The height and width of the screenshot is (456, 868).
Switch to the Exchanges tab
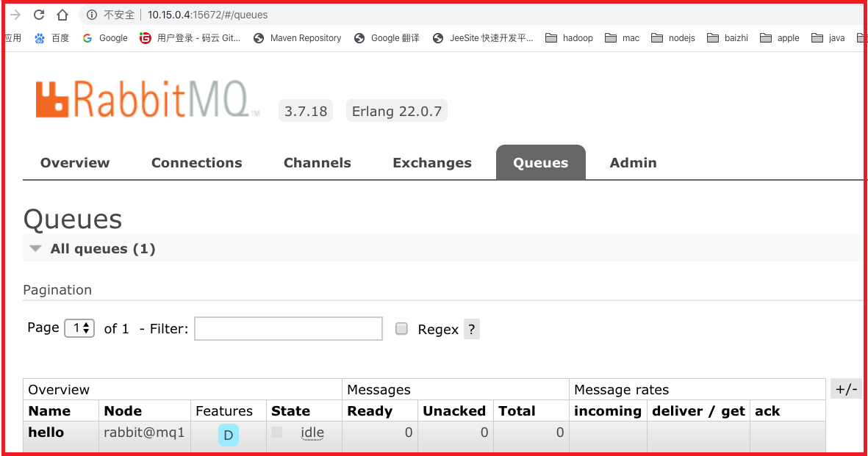click(432, 163)
